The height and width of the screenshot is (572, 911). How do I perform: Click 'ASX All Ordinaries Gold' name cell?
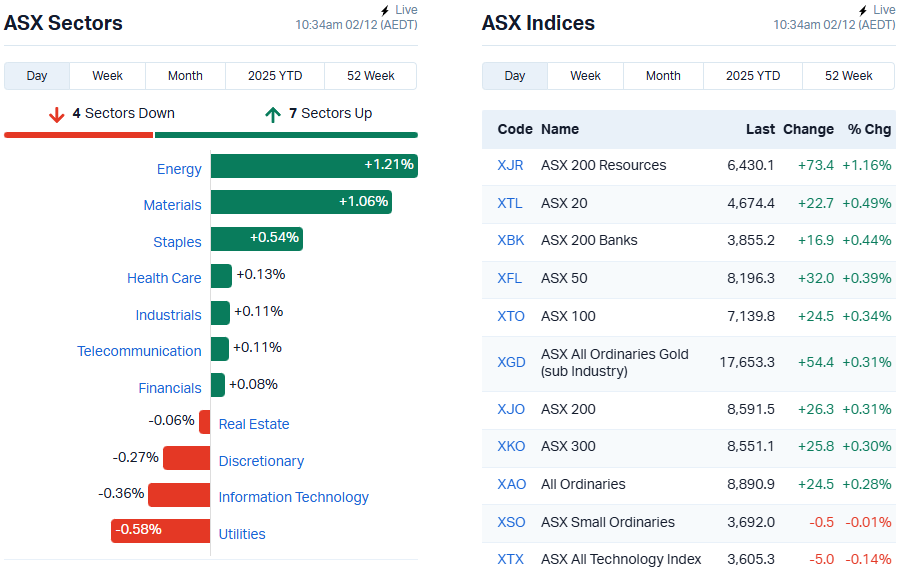(x=615, y=362)
